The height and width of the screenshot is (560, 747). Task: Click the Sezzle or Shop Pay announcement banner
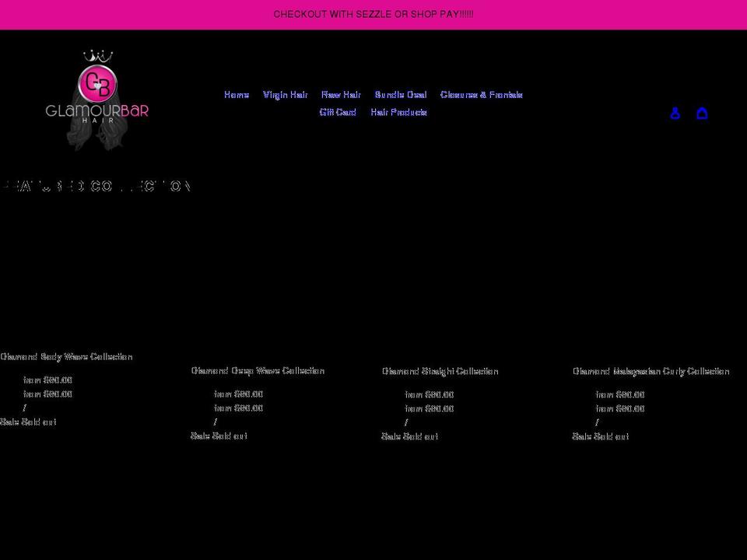(x=373, y=14)
